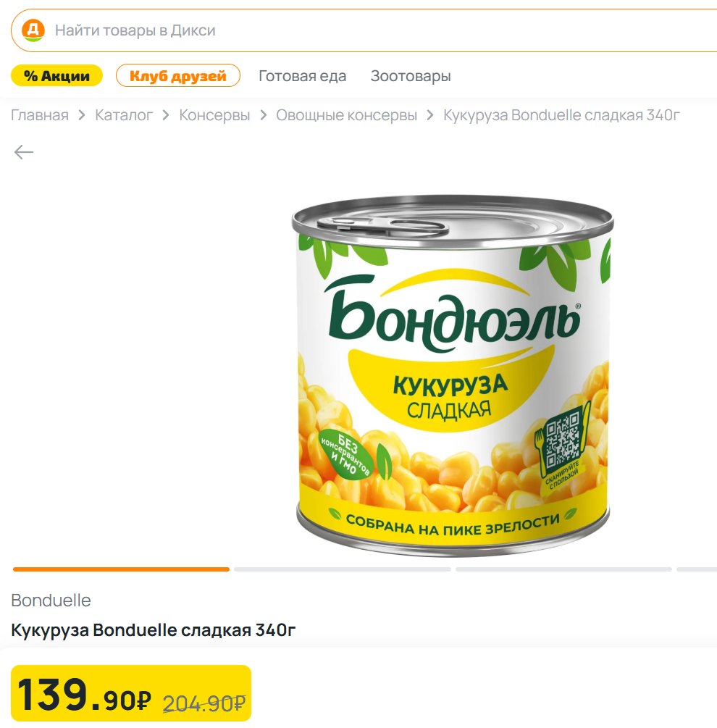Select the first orange gallery indicator
717x728 pixels.
tap(121, 569)
